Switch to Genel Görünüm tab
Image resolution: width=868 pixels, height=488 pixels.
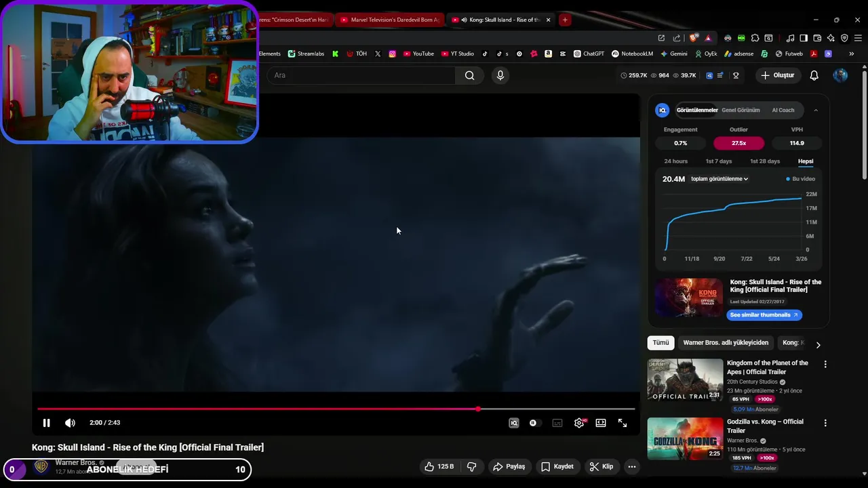741,110
